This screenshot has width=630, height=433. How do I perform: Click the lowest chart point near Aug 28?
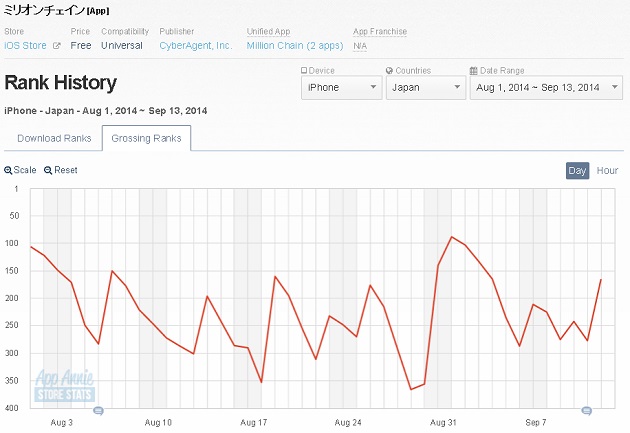tap(411, 389)
